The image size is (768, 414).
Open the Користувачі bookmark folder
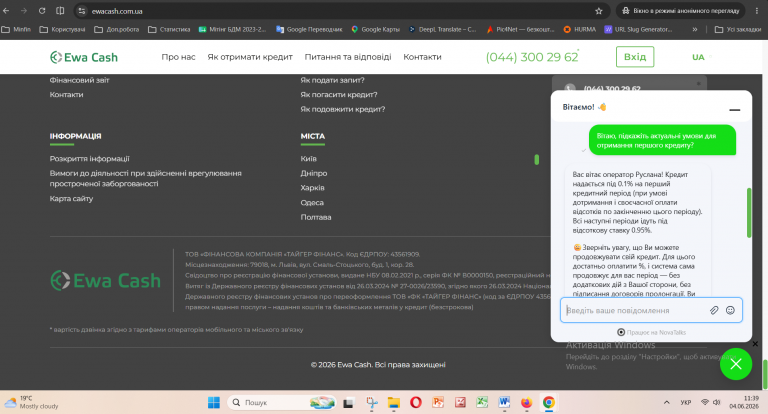[x=62, y=29]
